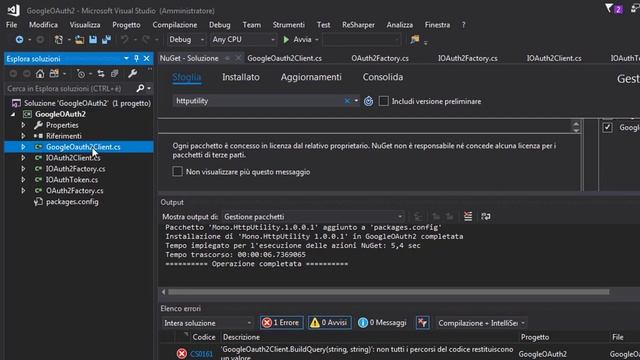The height and width of the screenshot is (360, 640).
Task: Close the Esplora soluzioni panel
Action: 147,59
